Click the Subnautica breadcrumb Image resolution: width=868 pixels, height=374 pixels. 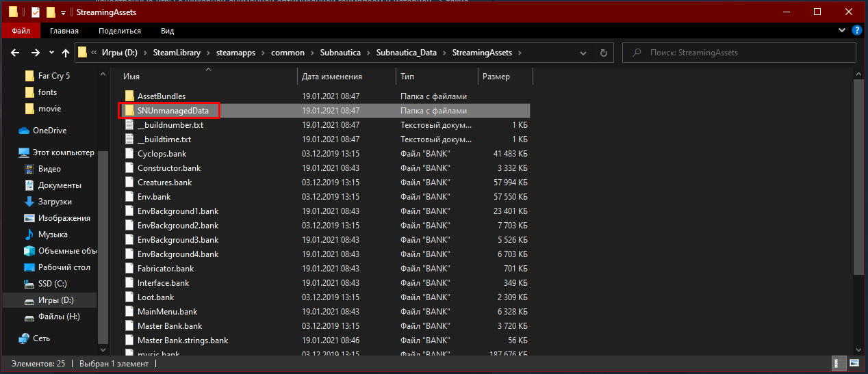tap(339, 53)
